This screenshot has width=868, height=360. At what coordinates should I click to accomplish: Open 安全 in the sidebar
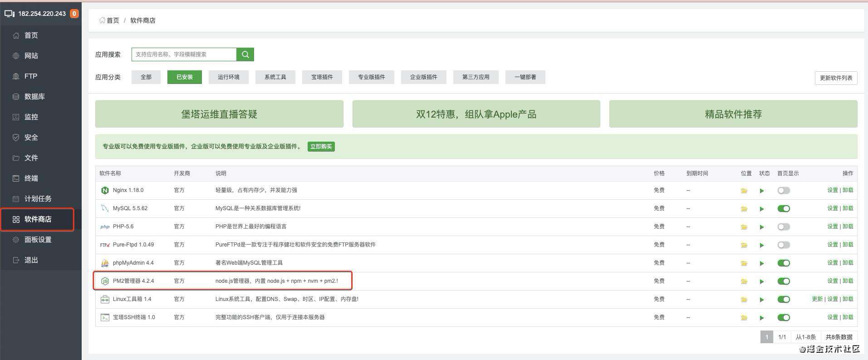[41, 138]
